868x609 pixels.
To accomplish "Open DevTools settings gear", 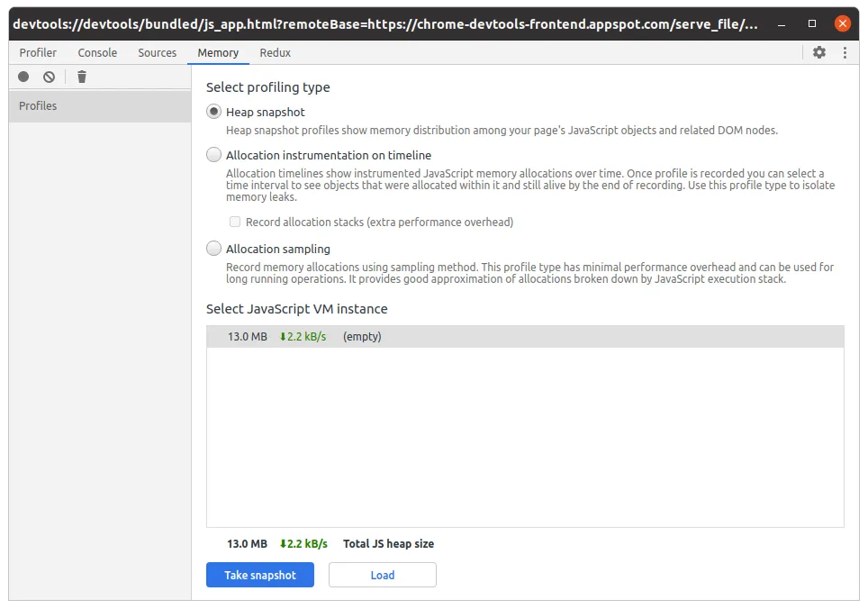I will 818,52.
